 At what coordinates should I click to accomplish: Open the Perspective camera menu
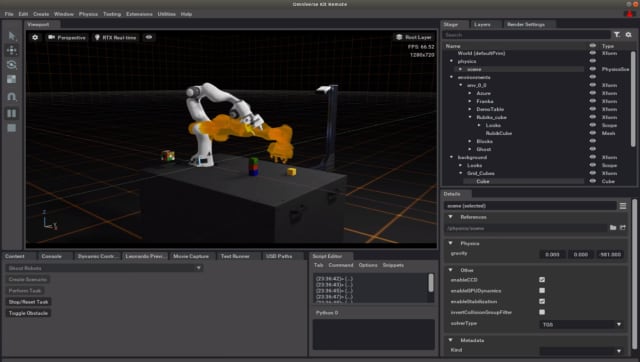click(67, 37)
